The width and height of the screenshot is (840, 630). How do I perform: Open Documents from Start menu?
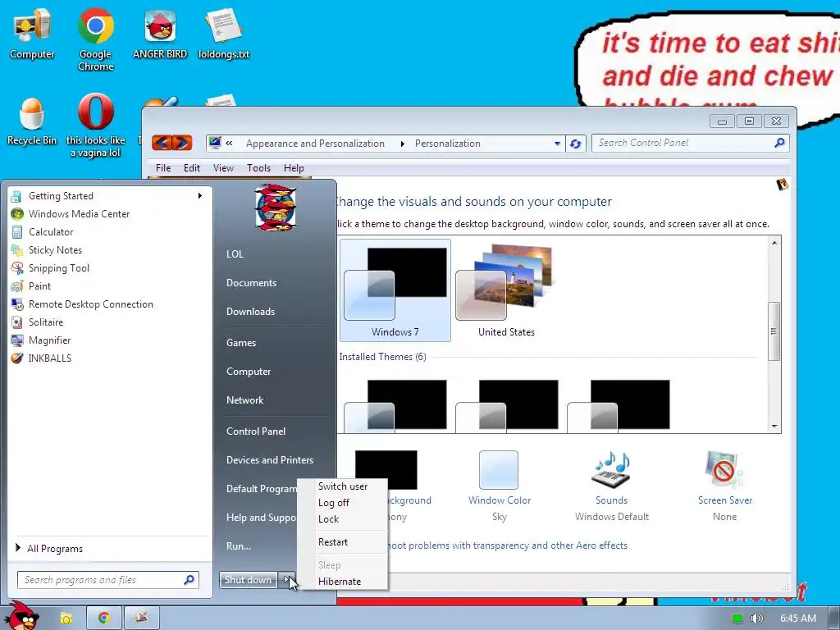point(251,283)
